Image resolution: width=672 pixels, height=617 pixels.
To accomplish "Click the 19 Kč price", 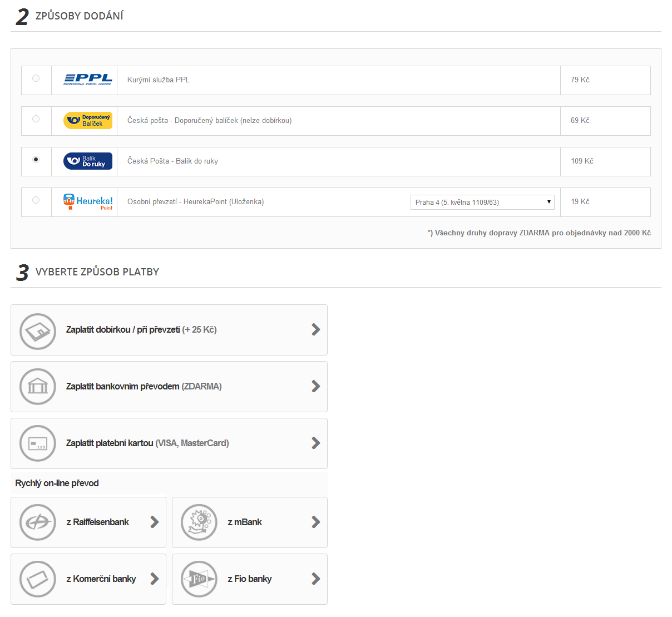I will pos(580,202).
